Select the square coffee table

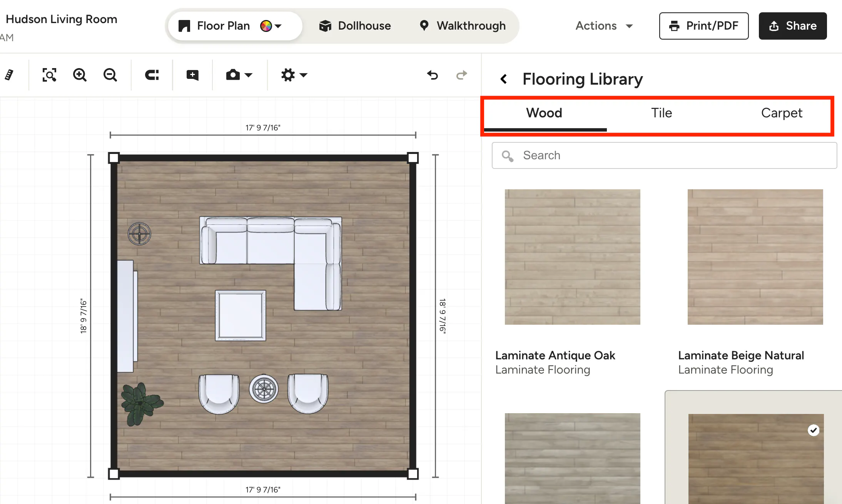pos(241,315)
